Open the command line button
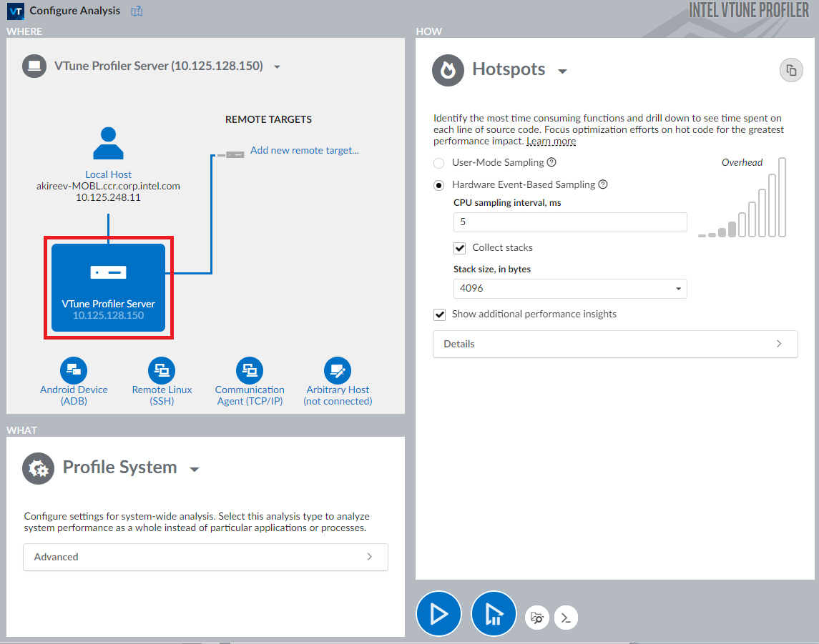 566,618
